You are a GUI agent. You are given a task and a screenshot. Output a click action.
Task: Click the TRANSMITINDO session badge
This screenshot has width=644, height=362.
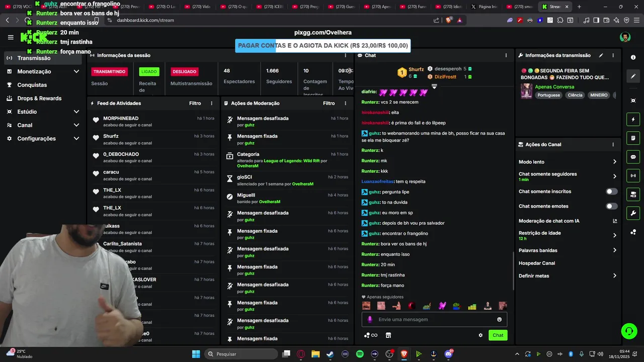pyautogui.click(x=109, y=71)
